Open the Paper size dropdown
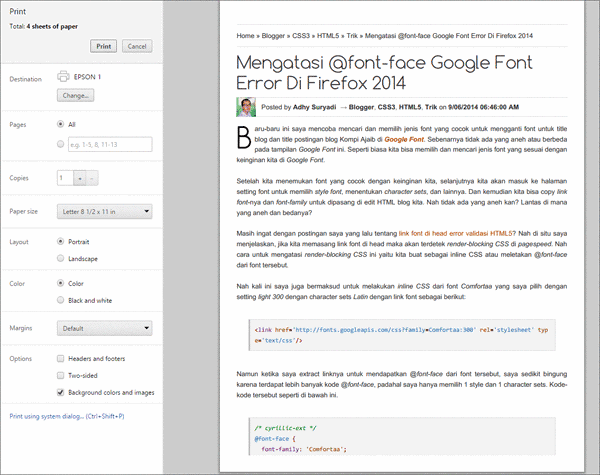600x475 pixels. [104, 211]
